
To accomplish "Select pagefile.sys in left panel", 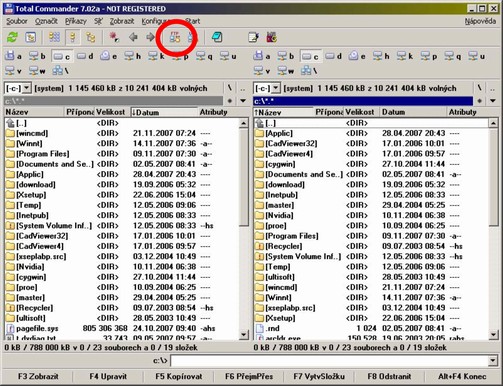I will click(121, 328).
